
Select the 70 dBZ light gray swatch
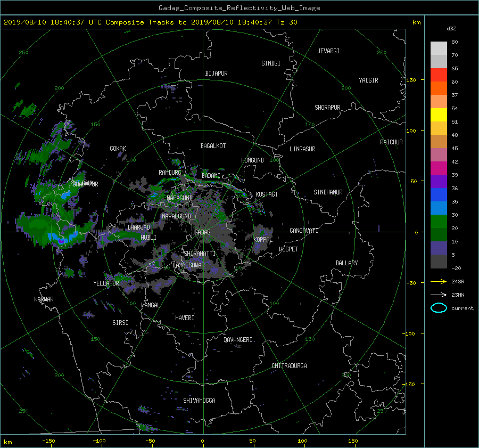pyautogui.click(x=439, y=48)
